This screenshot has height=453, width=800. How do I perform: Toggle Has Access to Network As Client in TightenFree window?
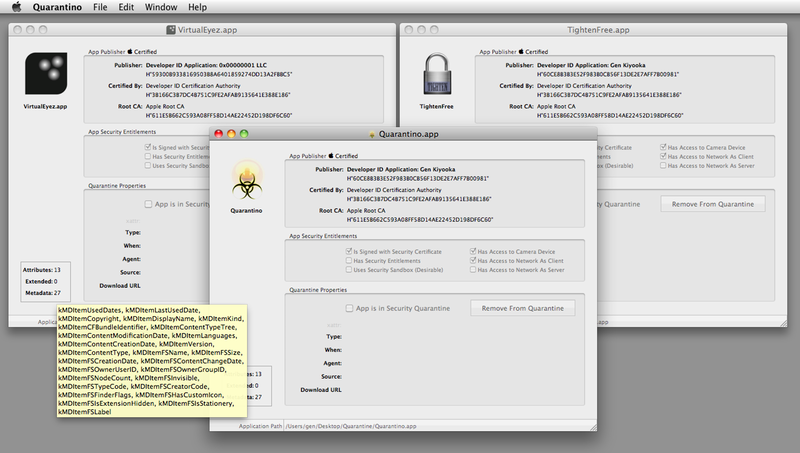[663, 156]
